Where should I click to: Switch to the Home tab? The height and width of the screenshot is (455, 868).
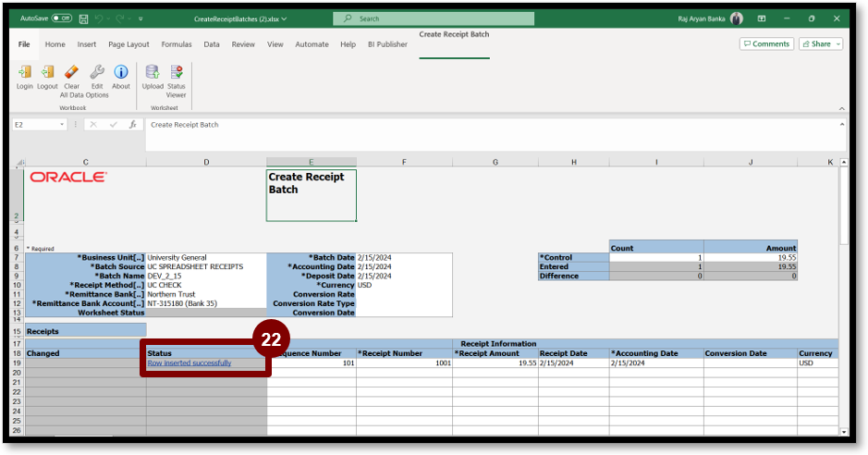point(55,44)
